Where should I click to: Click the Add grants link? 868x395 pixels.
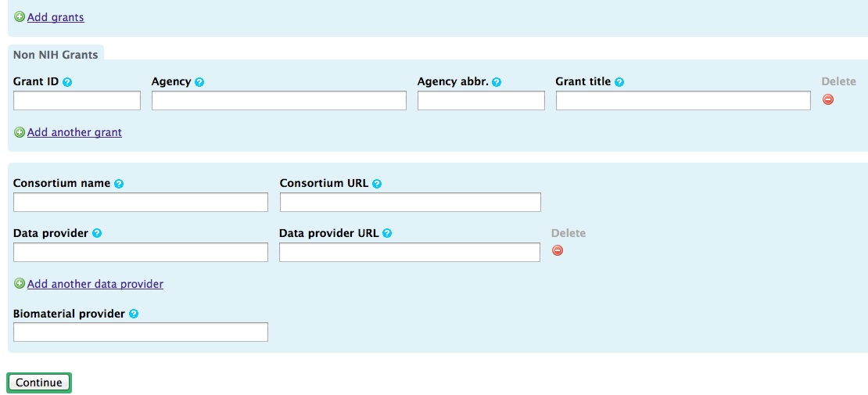click(56, 17)
